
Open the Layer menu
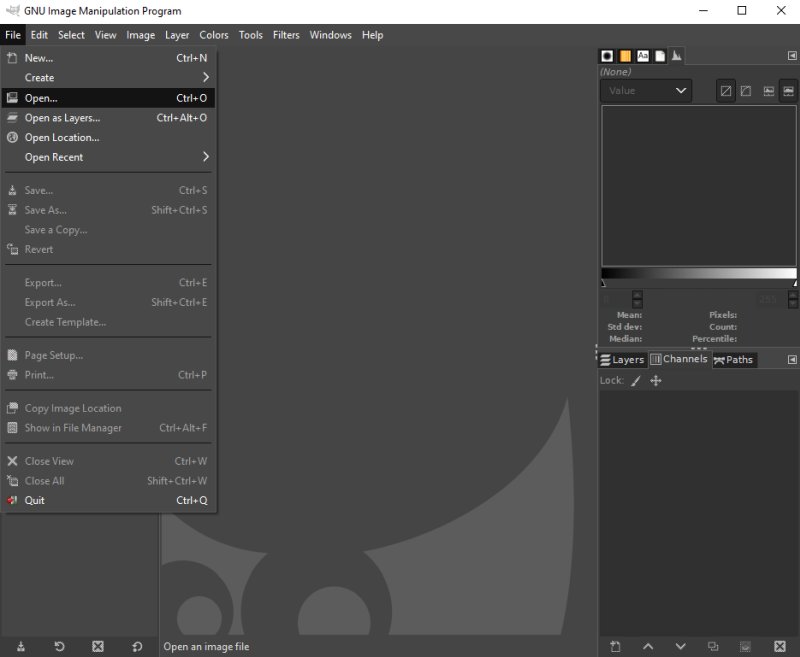177,35
